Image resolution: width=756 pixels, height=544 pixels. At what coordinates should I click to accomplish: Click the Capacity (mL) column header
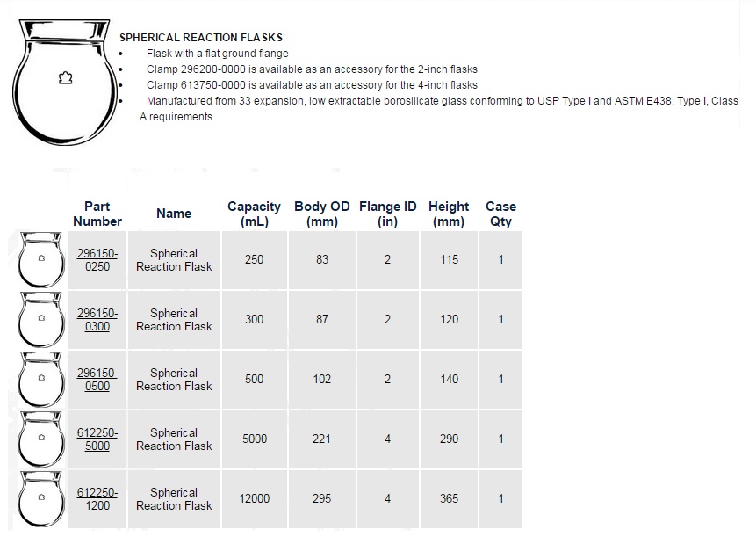254,214
